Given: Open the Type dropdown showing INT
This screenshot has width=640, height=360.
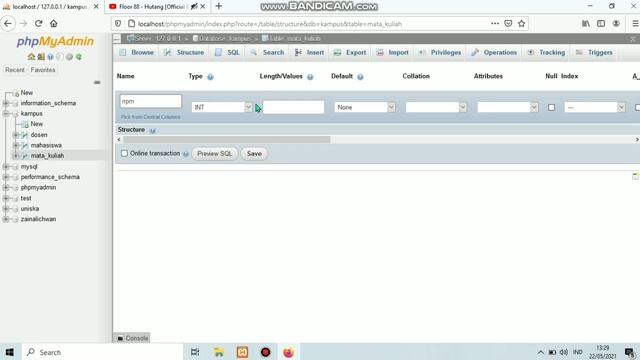Looking at the screenshot, I should pos(222,107).
